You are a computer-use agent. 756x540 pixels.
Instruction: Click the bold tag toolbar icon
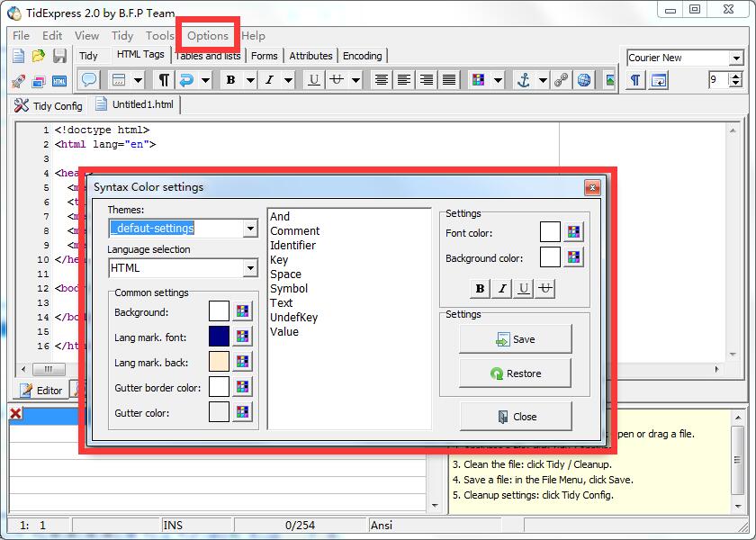pos(231,79)
